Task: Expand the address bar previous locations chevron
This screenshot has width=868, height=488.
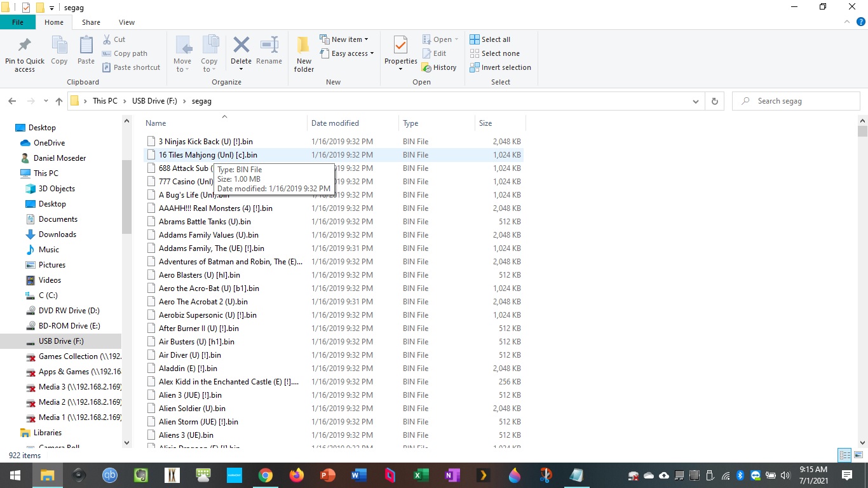Action: click(697, 101)
